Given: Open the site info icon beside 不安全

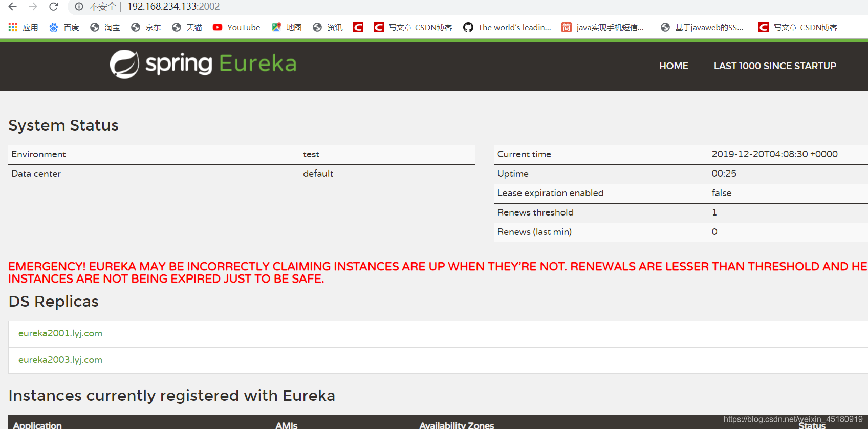Looking at the screenshot, I should tap(79, 7).
